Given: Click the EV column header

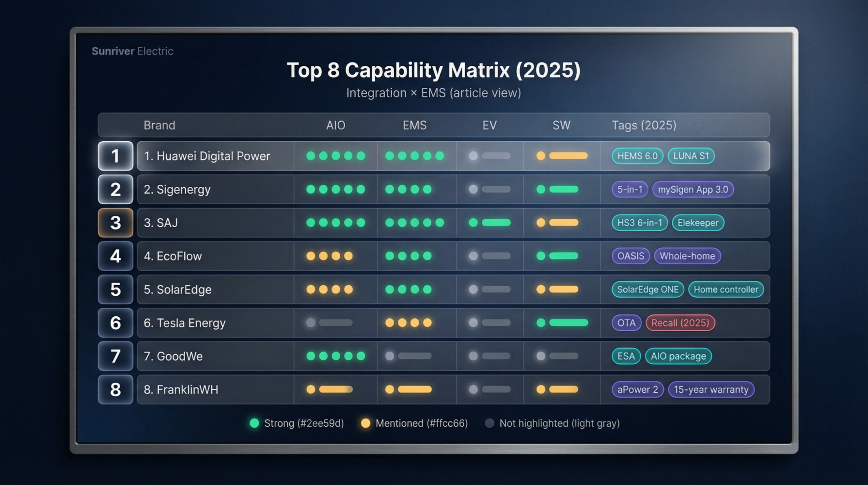Looking at the screenshot, I should click(x=489, y=125).
